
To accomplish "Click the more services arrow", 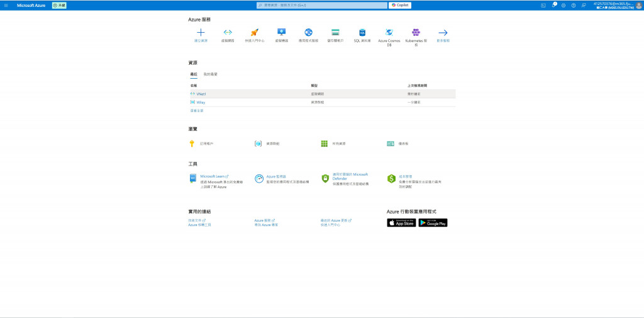I will pyautogui.click(x=443, y=33).
